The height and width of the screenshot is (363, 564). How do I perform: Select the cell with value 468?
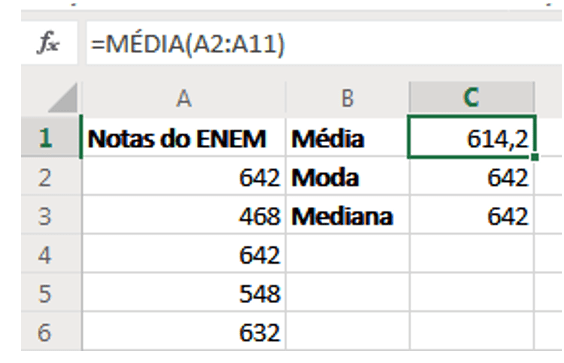(x=184, y=215)
